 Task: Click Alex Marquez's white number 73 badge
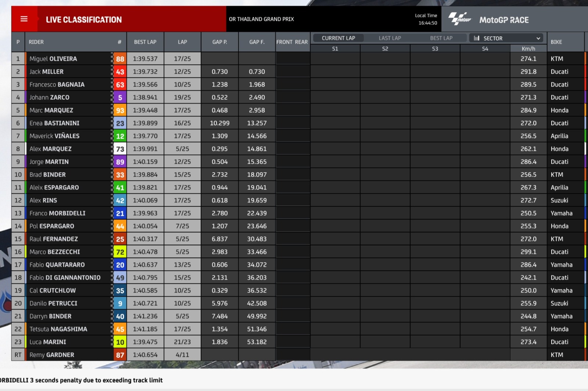pyautogui.click(x=120, y=149)
